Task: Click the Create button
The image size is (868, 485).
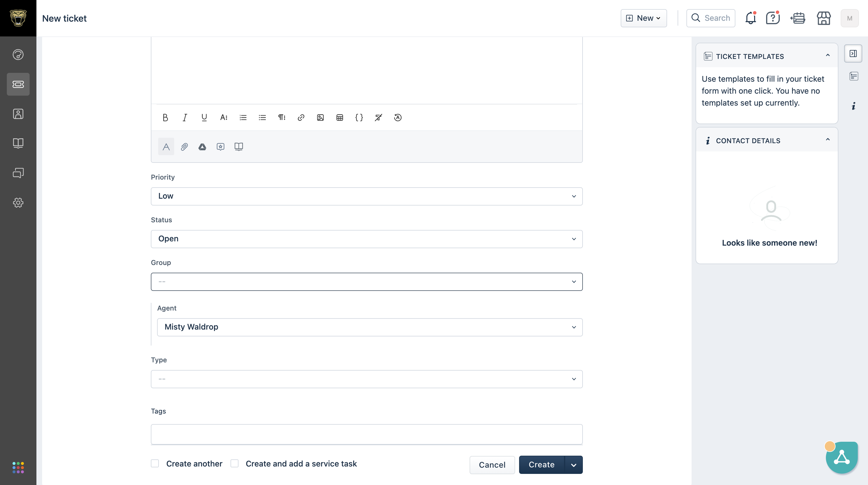Action: [x=542, y=465]
